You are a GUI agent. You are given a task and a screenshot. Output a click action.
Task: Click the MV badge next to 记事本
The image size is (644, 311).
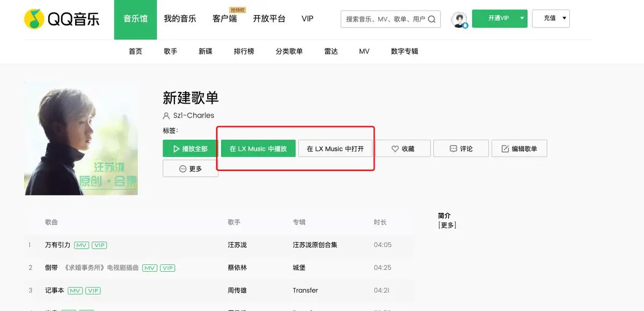[x=75, y=291]
